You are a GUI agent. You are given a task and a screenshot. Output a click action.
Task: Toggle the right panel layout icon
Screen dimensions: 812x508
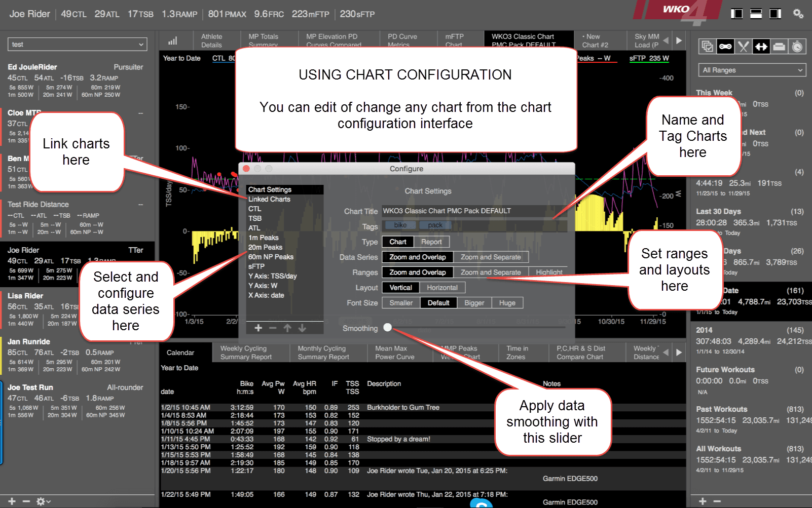point(775,14)
